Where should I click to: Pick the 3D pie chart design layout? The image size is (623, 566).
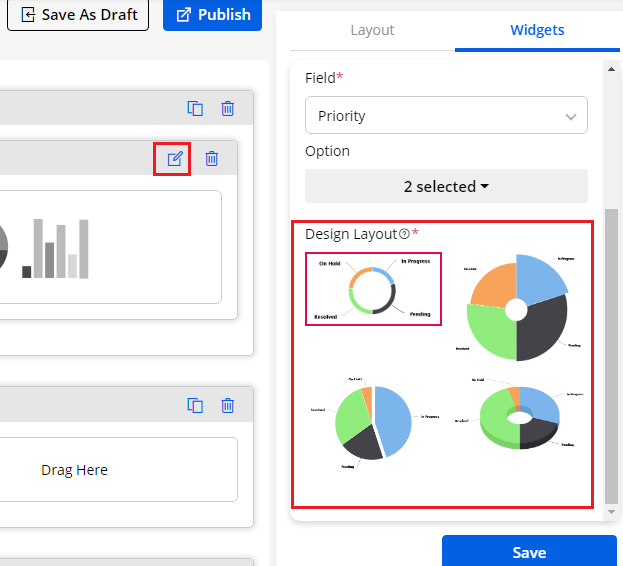click(371, 422)
